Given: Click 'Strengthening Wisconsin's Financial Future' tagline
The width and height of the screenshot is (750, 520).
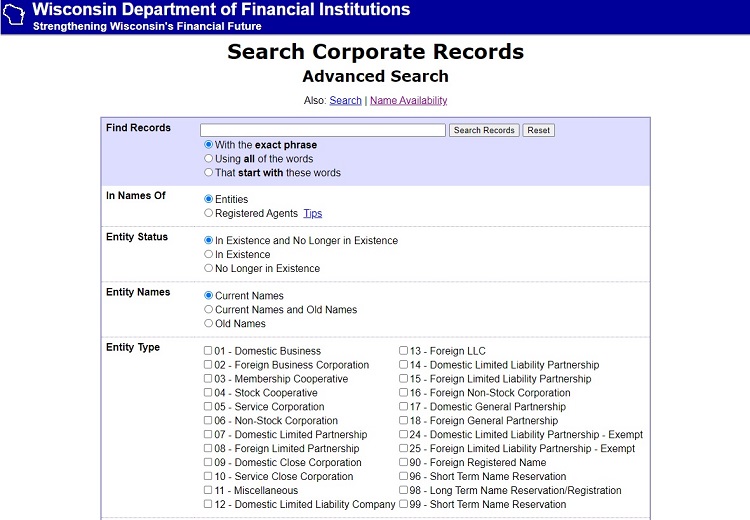Looking at the screenshot, I should tap(147, 26).
